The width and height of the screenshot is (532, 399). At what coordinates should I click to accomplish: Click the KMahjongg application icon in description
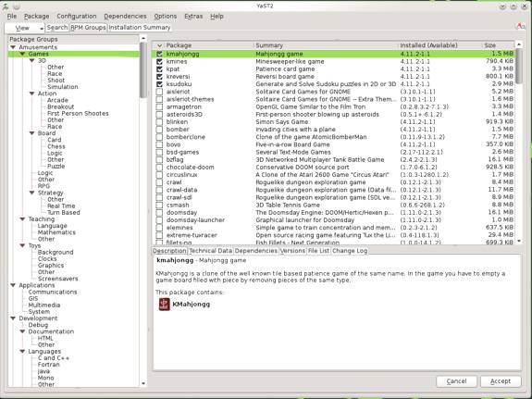coord(164,304)
